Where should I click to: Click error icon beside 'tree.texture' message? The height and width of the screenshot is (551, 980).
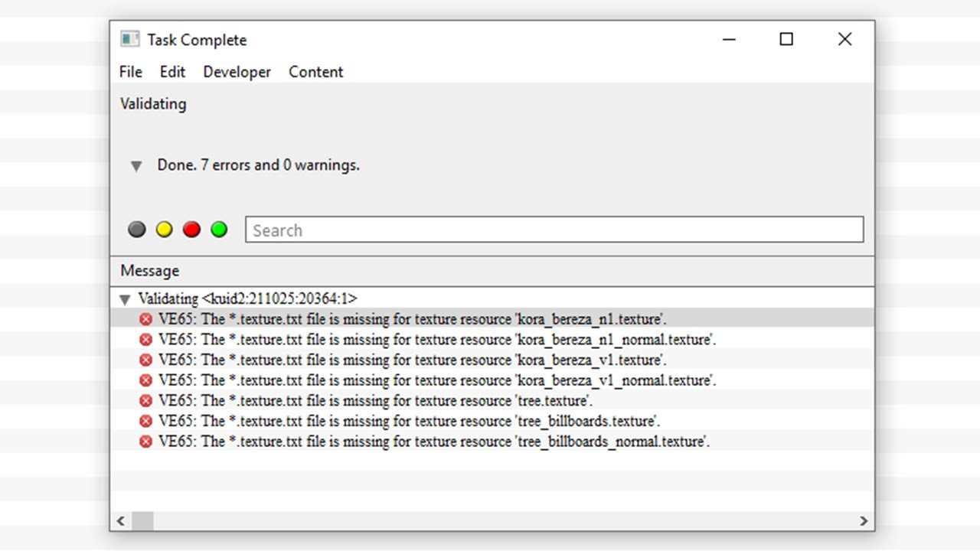[145, 401]
